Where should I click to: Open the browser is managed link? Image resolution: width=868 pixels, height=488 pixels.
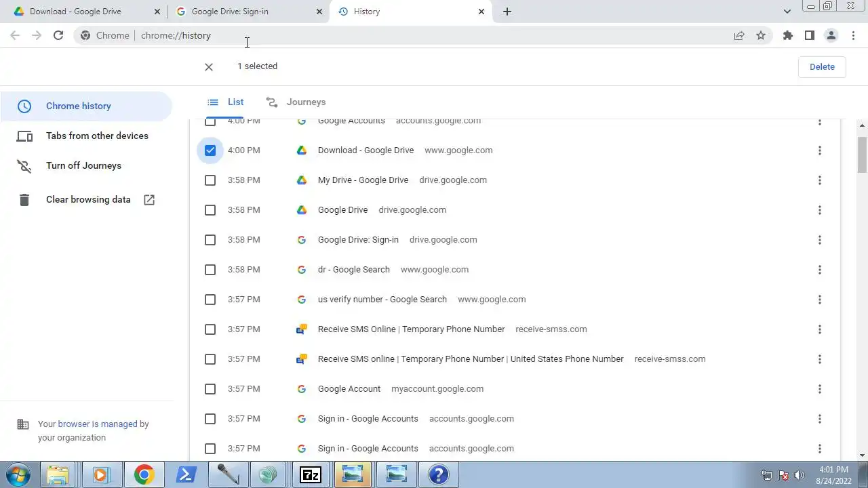(98, 424)
